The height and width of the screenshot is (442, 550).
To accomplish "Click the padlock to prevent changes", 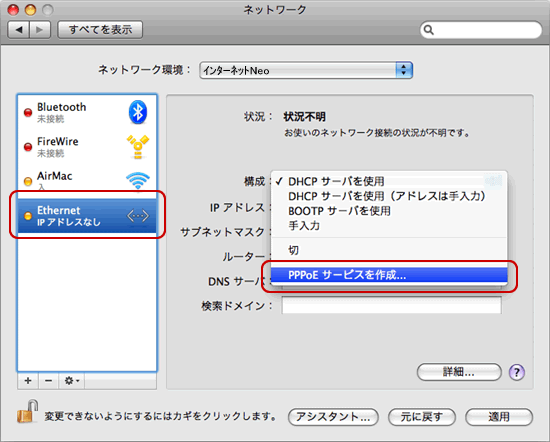I will [27, 411].
